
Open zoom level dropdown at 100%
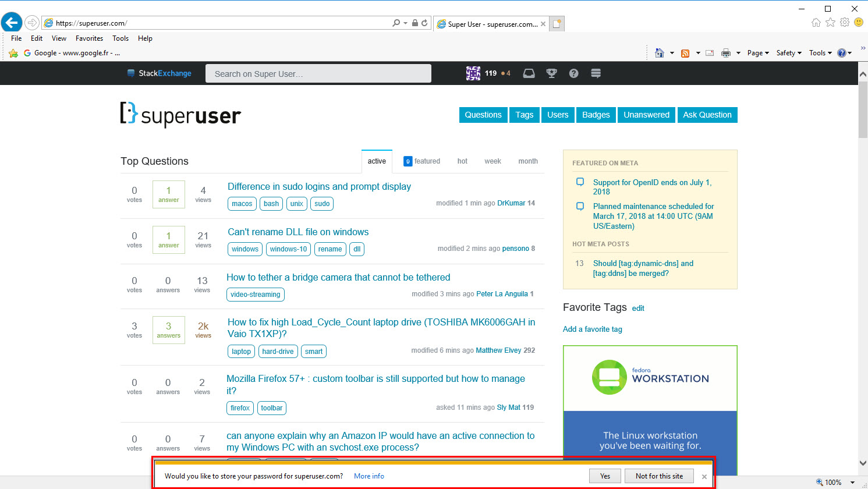853,483
